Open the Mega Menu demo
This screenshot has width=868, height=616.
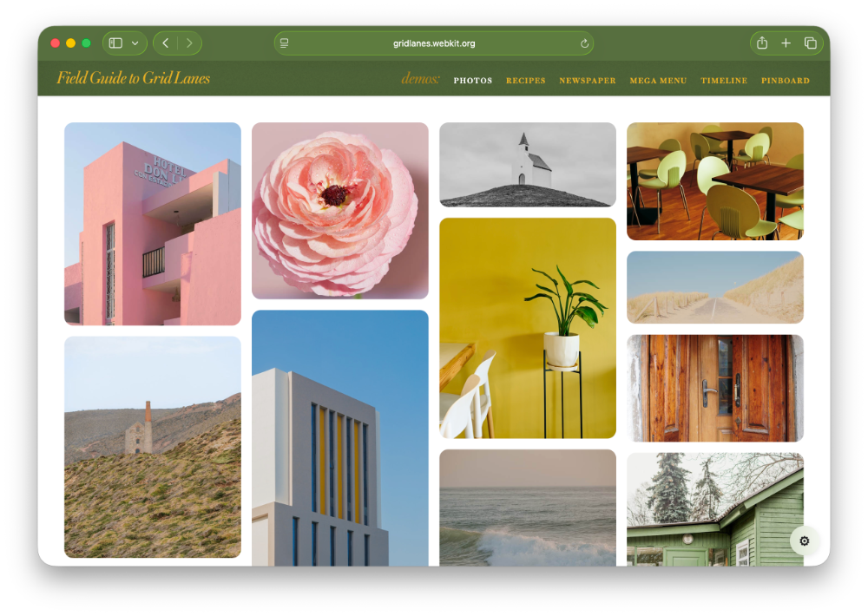point(658,80)
